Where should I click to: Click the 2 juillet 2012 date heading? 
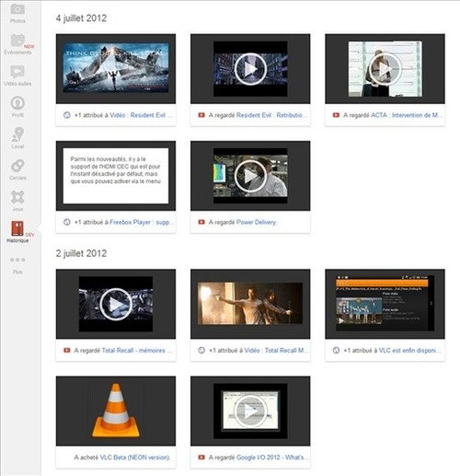[x=81, y=253]
